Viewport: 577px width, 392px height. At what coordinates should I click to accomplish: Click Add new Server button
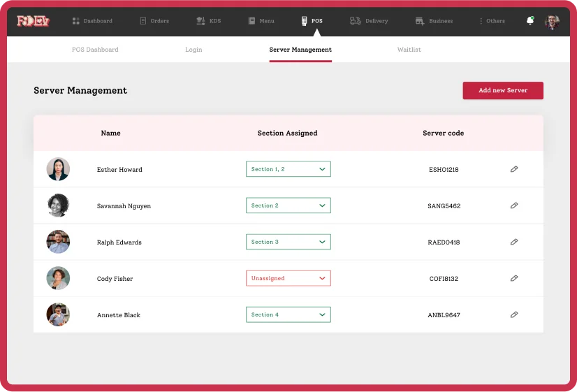[x=502, y=91]
